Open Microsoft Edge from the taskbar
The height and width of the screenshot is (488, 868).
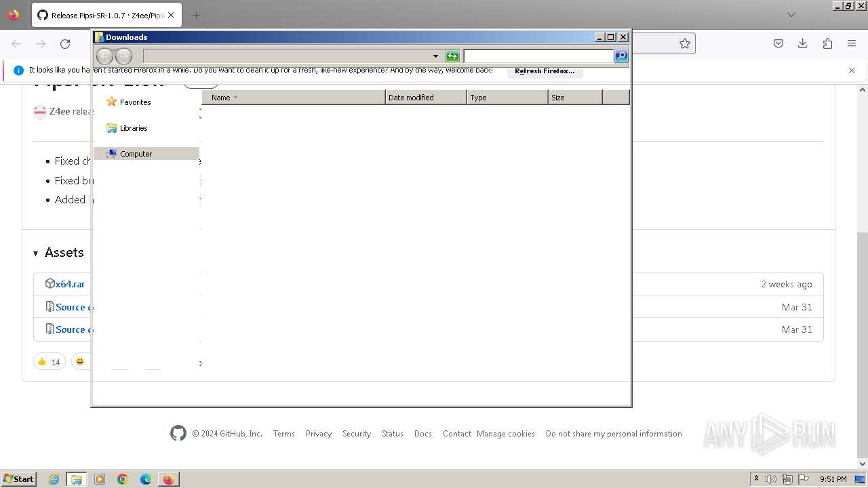146,479
